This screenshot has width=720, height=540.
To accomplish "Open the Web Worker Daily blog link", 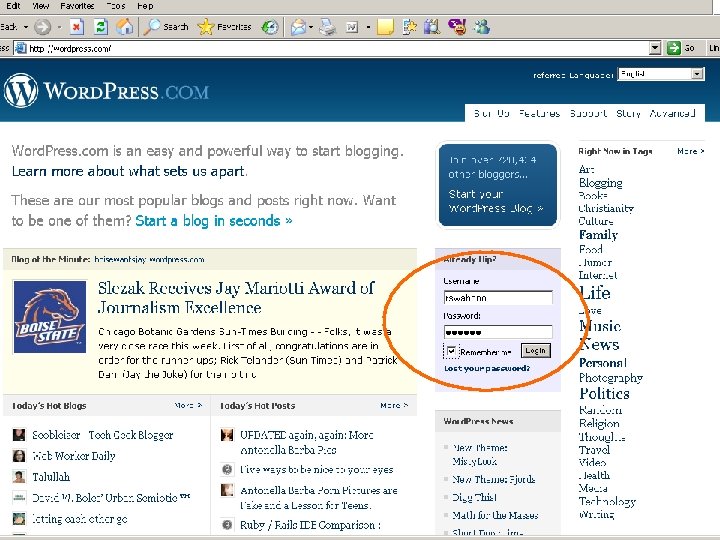I will tap(73, 456).
